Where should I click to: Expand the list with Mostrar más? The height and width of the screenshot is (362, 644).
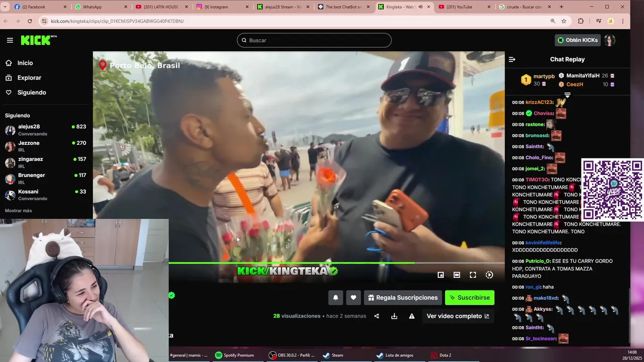pyautogui.click(x=18, y=211)
